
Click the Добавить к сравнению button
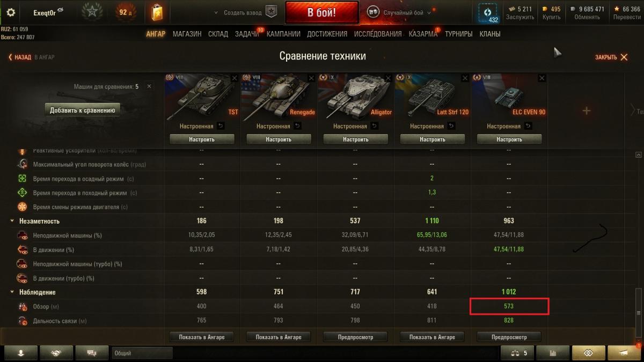(x=83, y=110)
